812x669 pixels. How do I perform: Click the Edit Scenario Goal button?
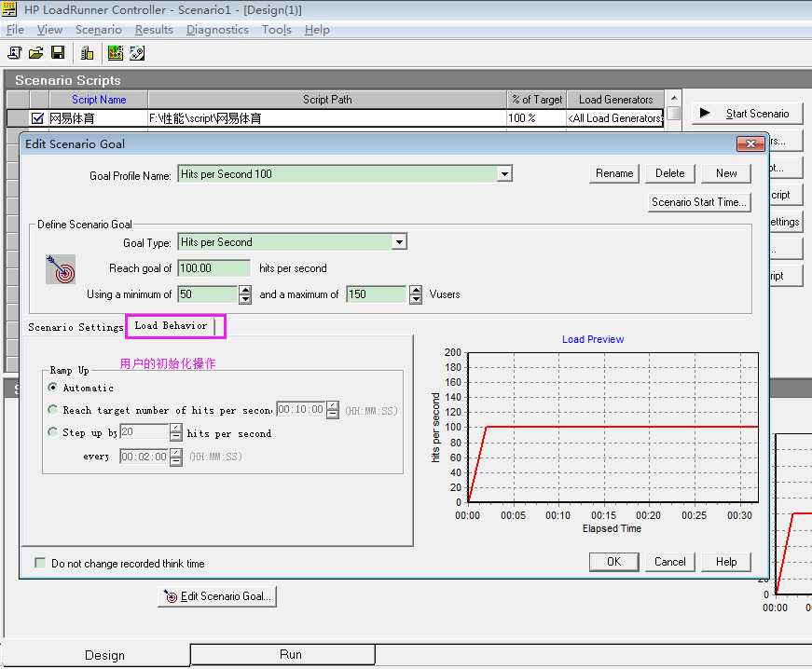217,596
